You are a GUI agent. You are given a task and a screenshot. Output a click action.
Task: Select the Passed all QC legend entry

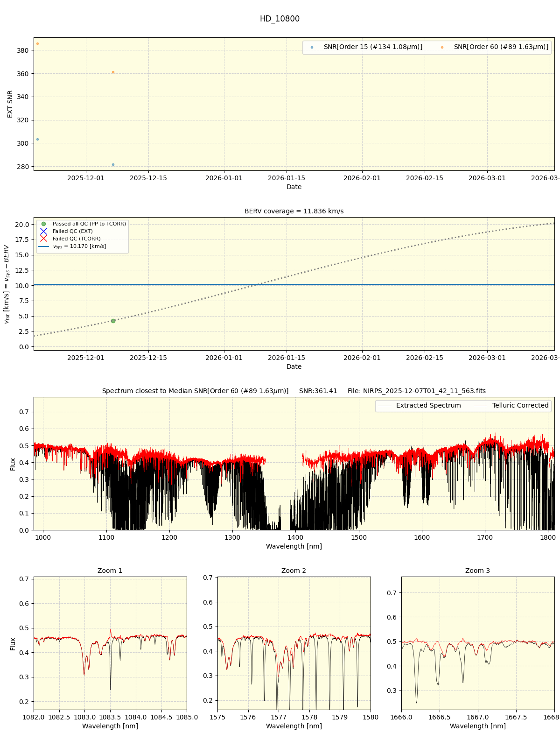(x=83, y=224)
